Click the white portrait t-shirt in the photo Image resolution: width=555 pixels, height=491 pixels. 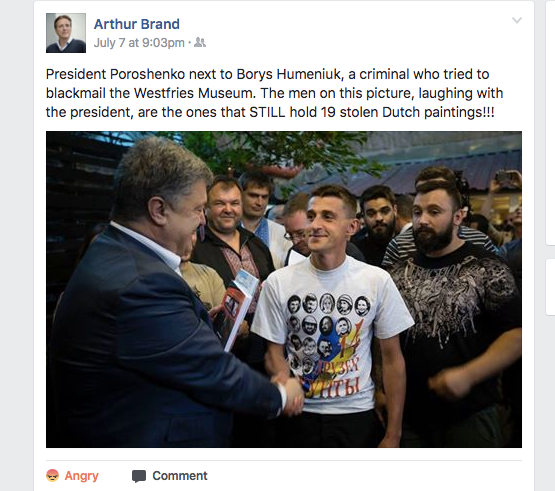pos(331,335)
